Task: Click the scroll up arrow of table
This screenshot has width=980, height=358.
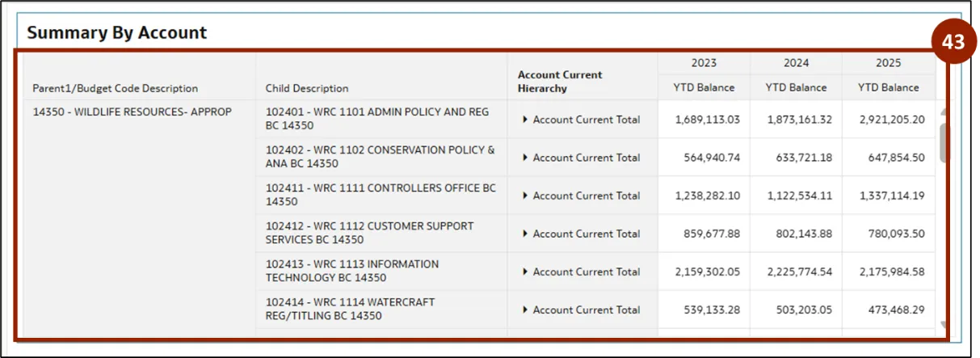Action: coord(943,111)
